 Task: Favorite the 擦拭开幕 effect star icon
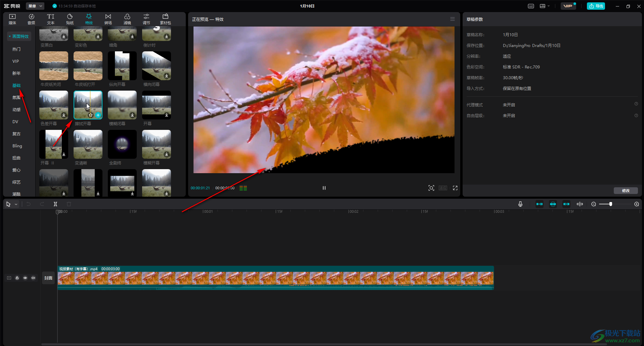[91, 115]
